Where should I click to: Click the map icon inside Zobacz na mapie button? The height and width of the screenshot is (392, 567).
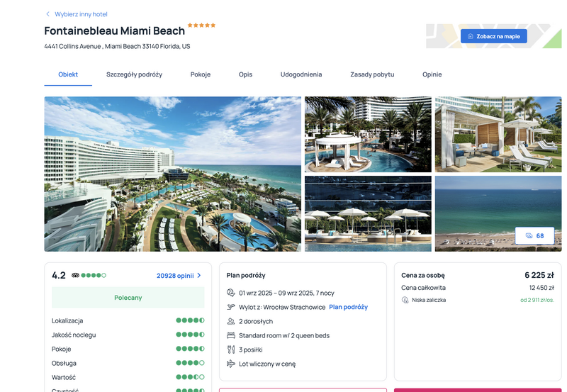tap(471, 36)
